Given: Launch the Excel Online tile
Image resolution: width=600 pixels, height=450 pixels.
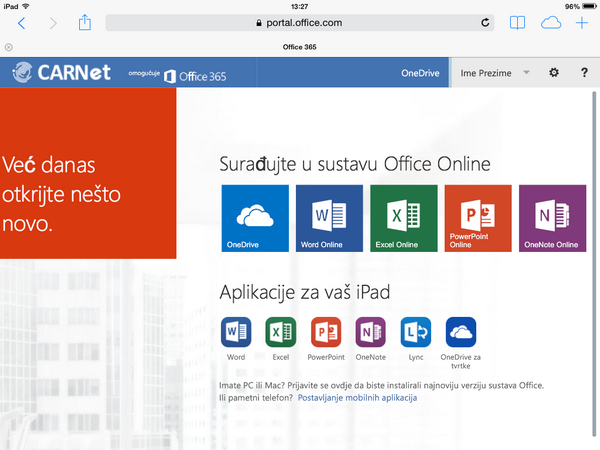Looking at the screenshot, I should click(x=404, y=218).
